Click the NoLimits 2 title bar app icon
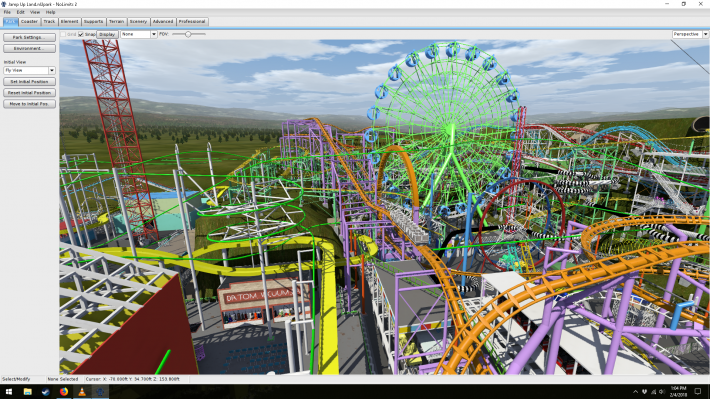This screenshot has height=399, width=710. pyautogui.click(x=4, y=4)
